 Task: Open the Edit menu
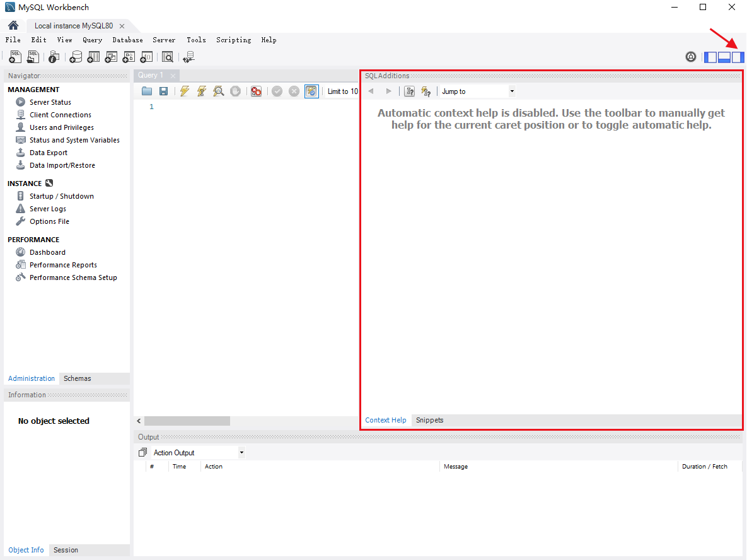point(38,40)
